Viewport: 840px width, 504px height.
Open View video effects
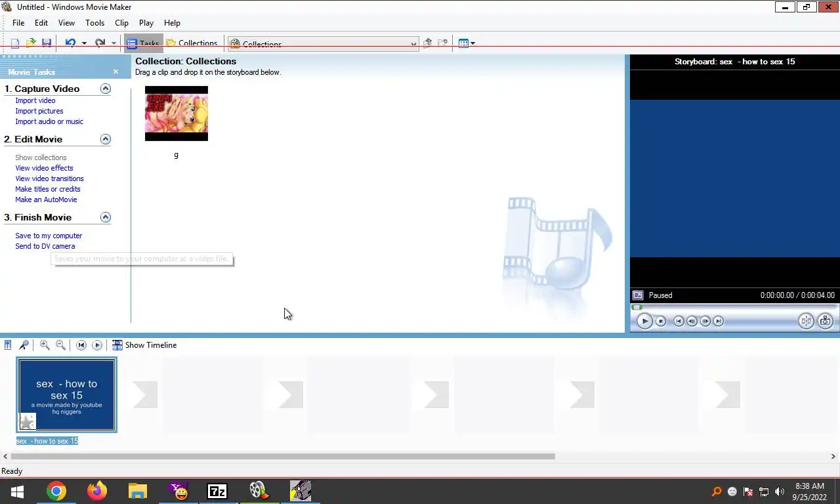tap(44, 168)
